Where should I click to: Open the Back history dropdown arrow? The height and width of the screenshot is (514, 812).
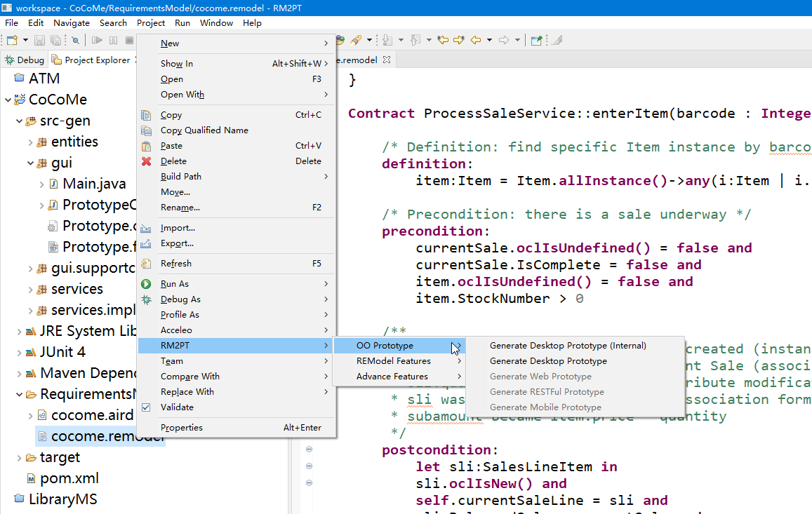(x=489, y=41)
